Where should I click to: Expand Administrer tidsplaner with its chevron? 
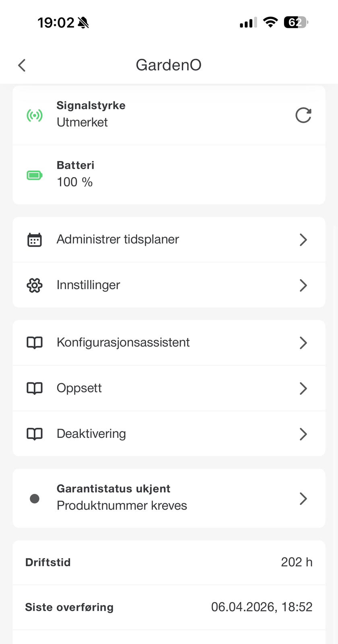tap(303, 240)
